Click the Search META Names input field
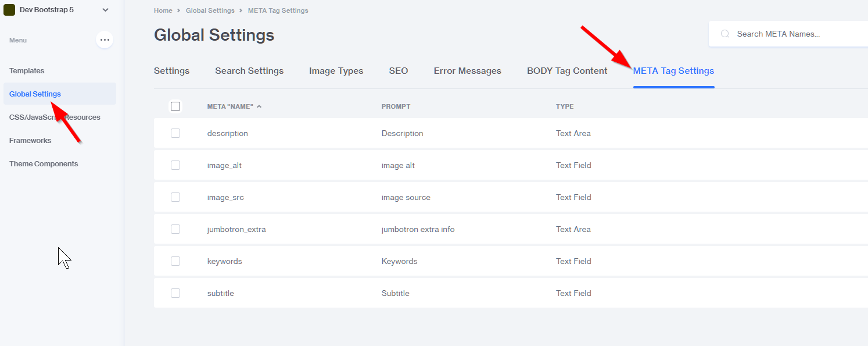 point(796,34)
